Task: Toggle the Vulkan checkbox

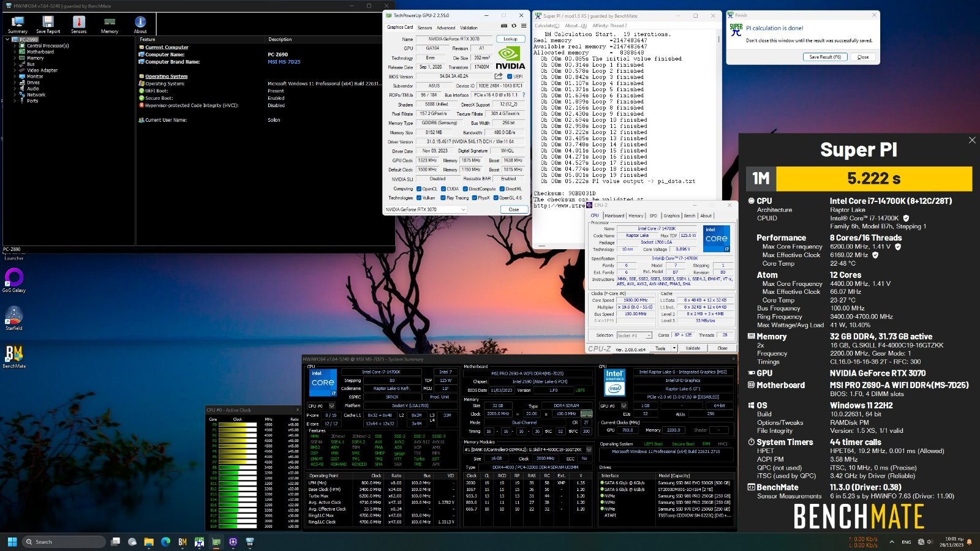Action: [x=419, y=198]
